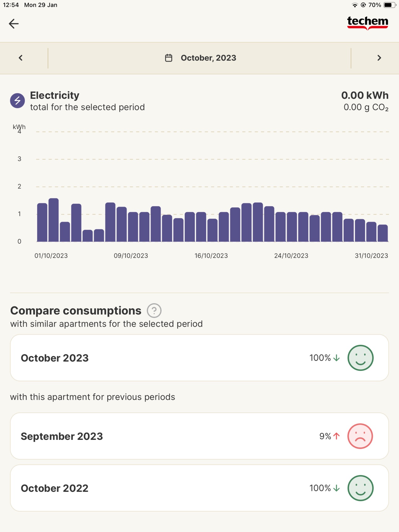Tap the Electricity heading text
Screen dimensions: 399x532
[55, 95]
